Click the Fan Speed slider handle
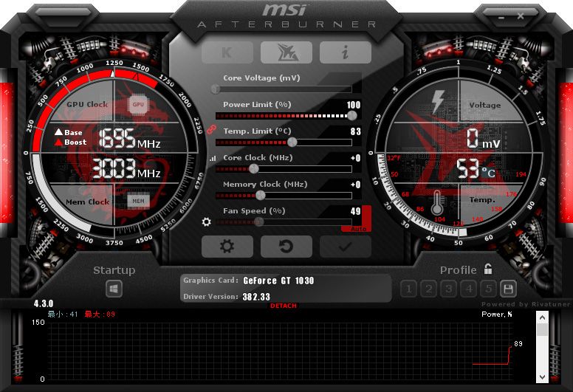This screenshot has width=573, height=392. (258, 221)
